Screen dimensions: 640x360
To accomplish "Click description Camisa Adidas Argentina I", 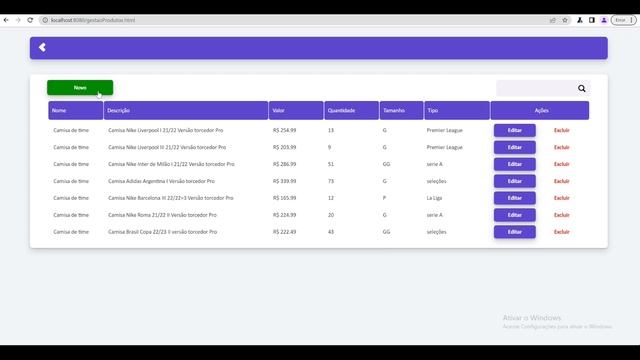I will tap(161, 181).
